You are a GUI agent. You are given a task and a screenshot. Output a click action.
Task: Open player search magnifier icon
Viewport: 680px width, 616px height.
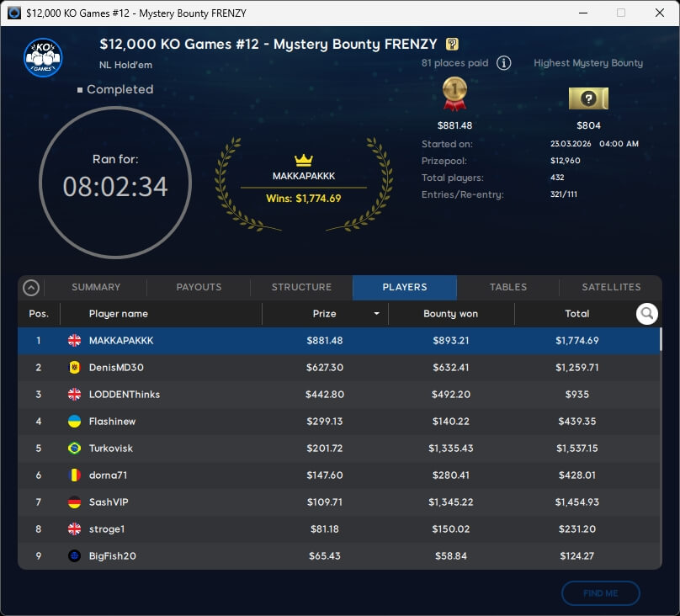tap(646, 314)
